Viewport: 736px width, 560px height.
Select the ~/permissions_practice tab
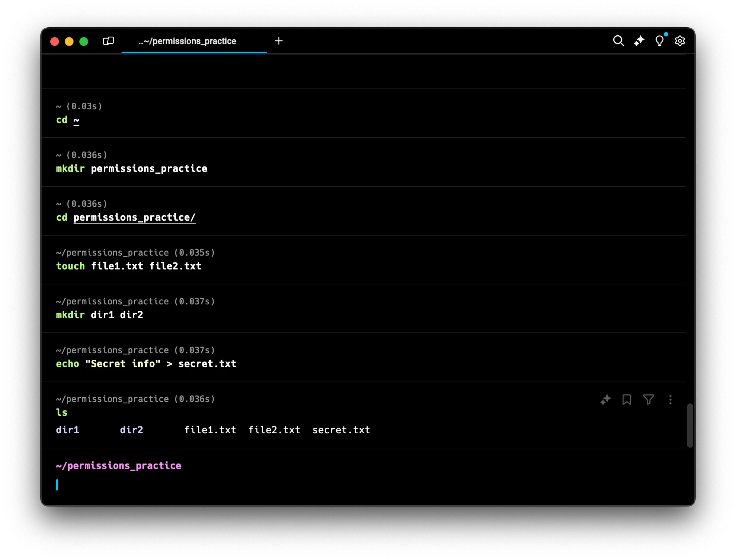(x=187, y=41)
